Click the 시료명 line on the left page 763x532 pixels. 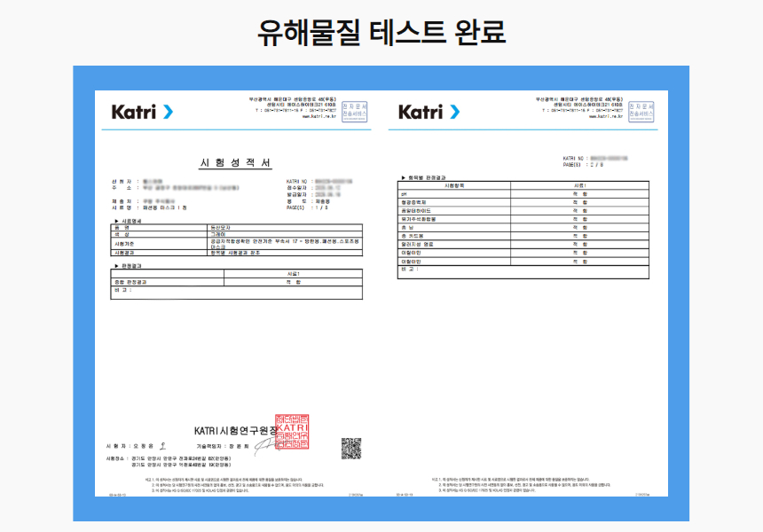click(149, 207)
